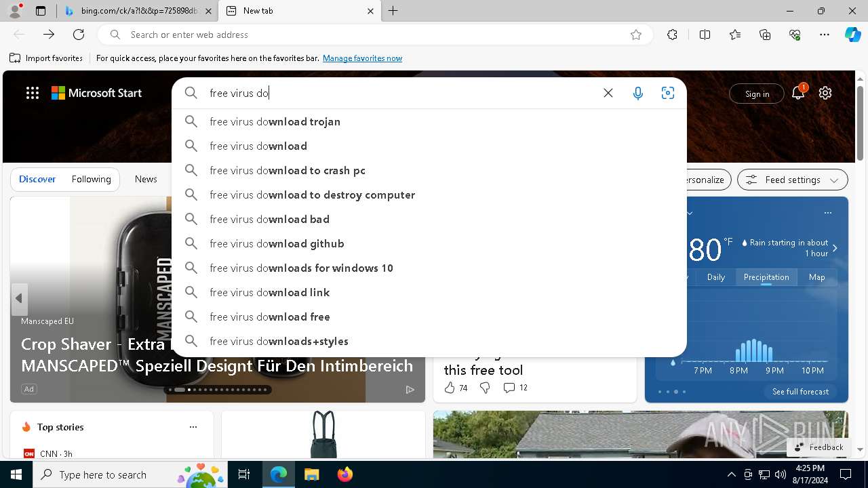
Task: Expand rain forecast right chevron
Action: 835,248
